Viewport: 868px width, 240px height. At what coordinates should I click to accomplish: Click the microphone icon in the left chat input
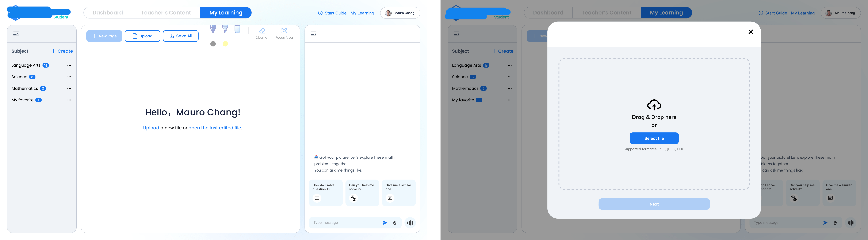pyautogui.click(x=395, y=223)
